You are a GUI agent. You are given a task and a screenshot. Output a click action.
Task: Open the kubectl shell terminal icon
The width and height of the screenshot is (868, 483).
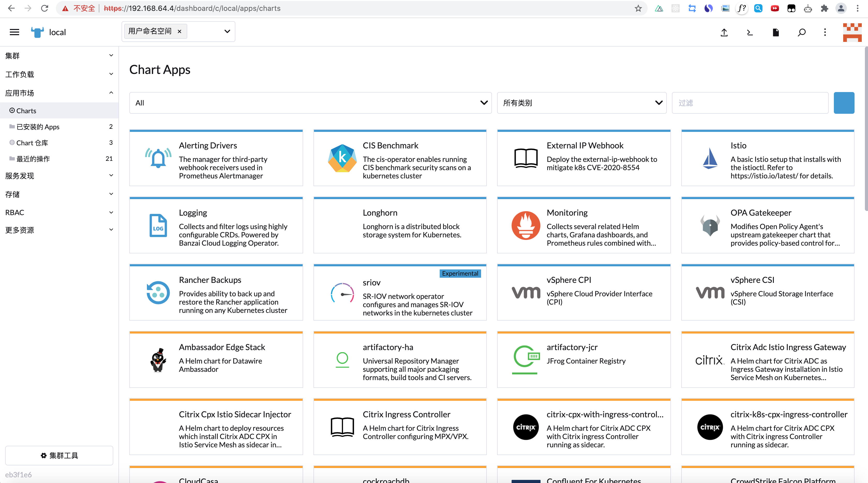point(750,32)
